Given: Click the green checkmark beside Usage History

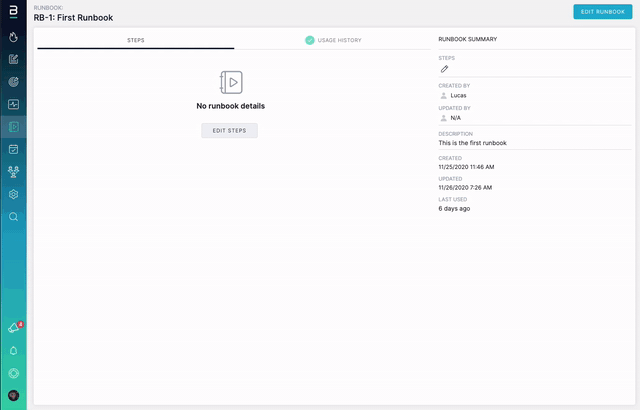Looking at the screenshot, I should pyautogui.click(x=310, y=40).
